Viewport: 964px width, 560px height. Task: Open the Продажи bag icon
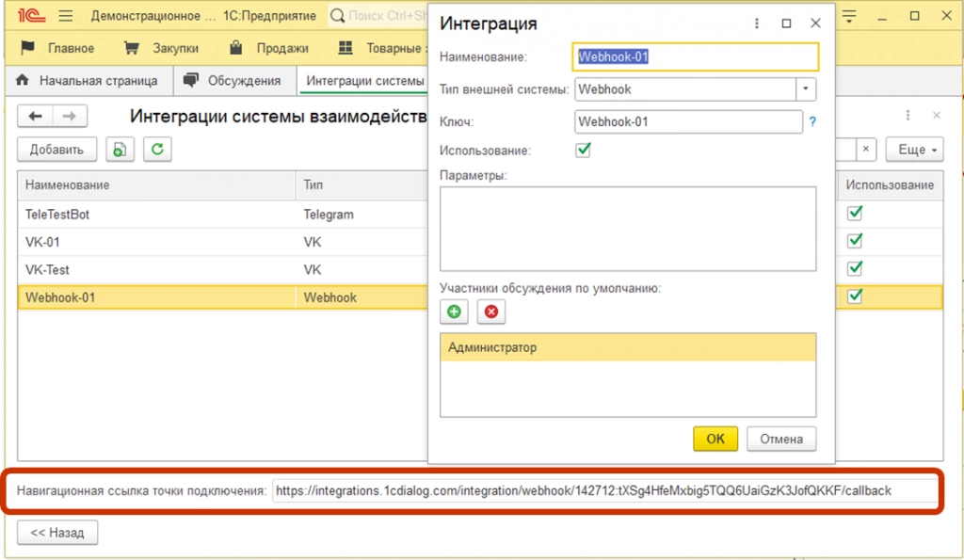coord(235,48)
